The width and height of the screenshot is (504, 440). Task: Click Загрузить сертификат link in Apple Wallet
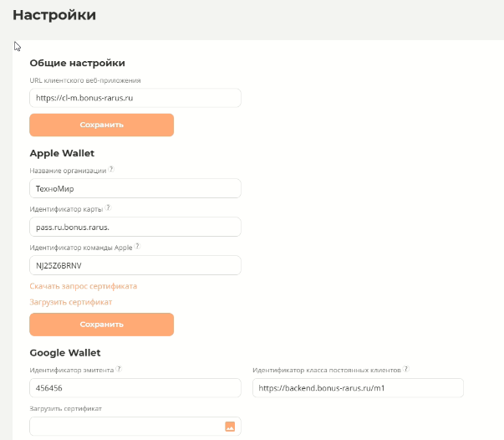click(71, 302)
